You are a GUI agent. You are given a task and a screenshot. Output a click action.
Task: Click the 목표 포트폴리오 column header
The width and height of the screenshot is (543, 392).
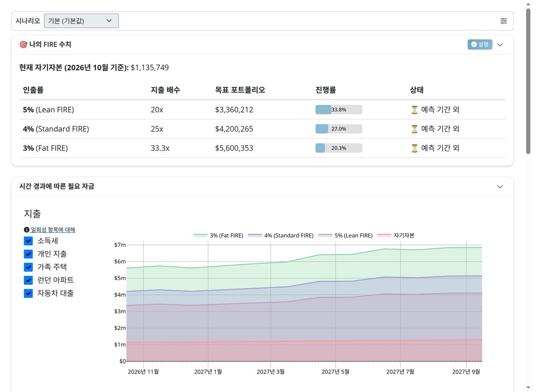tap(240, 90)
